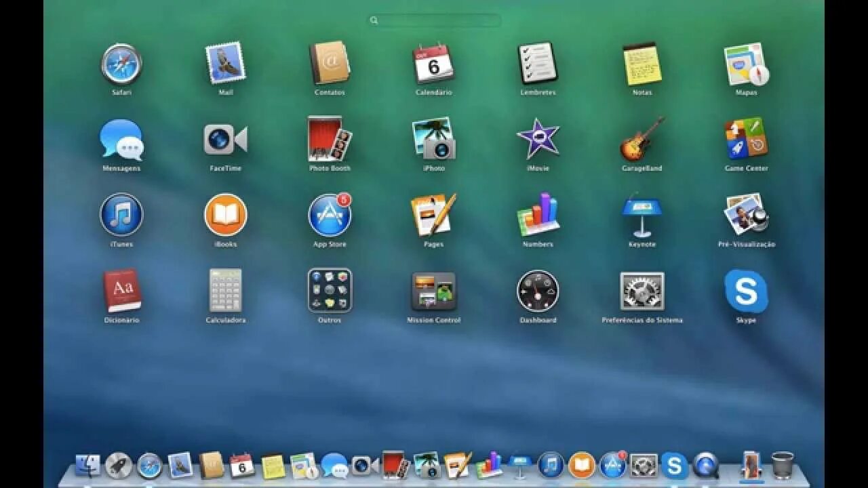868x488 pixels.
Task: Launch iPhoto from Launchpad grid
Action: (x=434, y=140)
